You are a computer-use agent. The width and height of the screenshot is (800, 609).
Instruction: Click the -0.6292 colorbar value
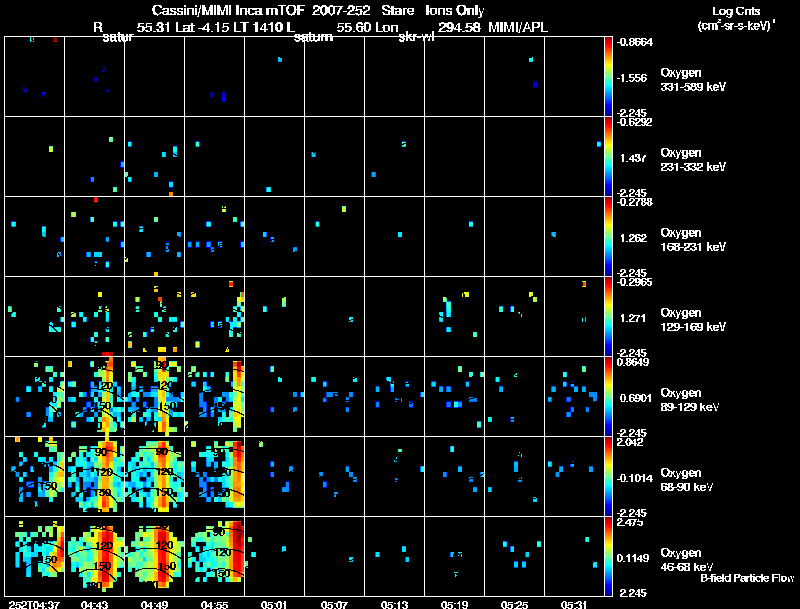(x=634, y=122)
